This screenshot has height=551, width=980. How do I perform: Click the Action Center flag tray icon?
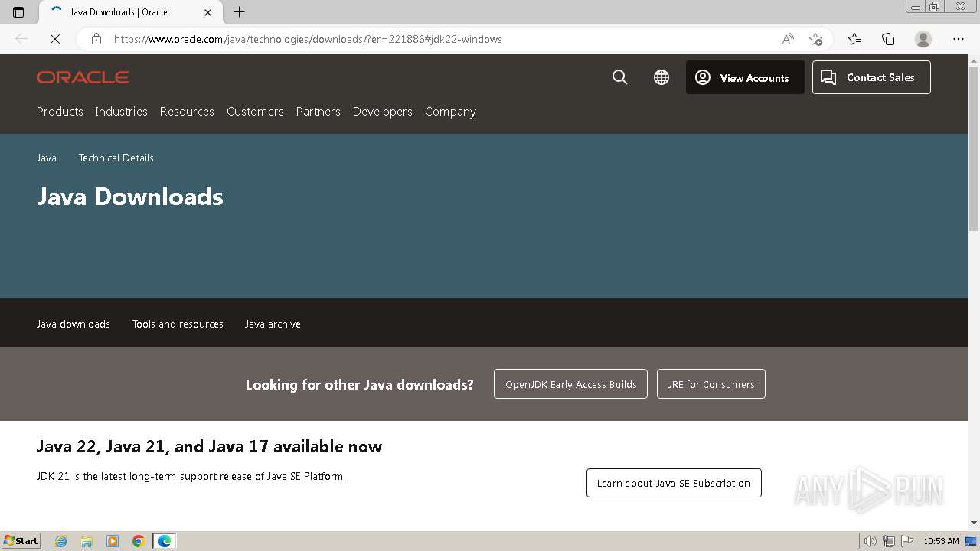pos(906,541)
